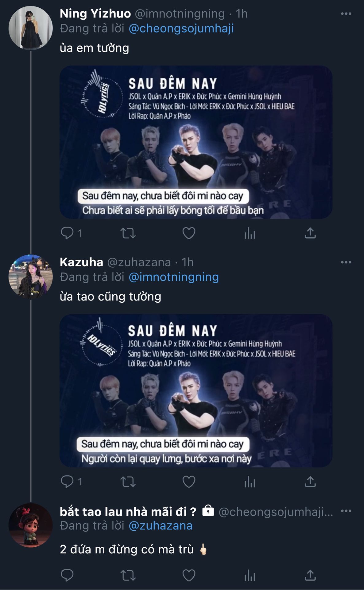Open Kazuha's profile avatar
The image size is (364, 590).
[x=30, y=277]
